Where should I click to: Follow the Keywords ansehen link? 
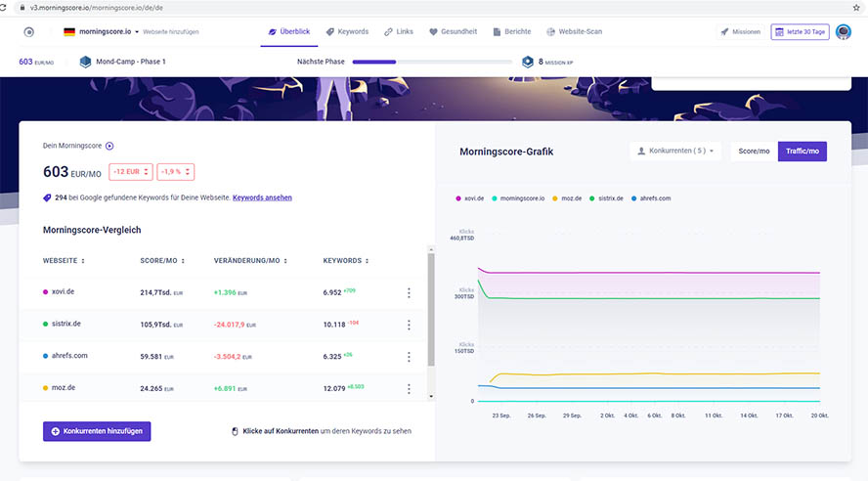262,197
